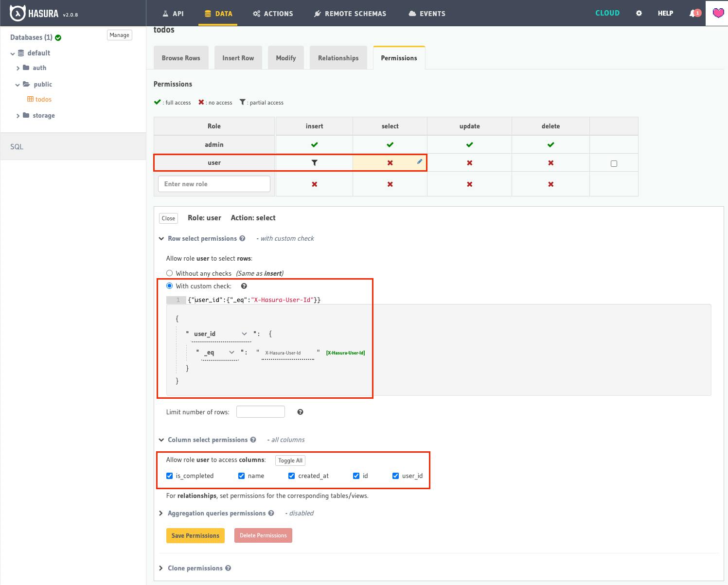This screenshot has height=585, width=728.
Task: Switch to Modify tab
Action: [x=286, y=58]
